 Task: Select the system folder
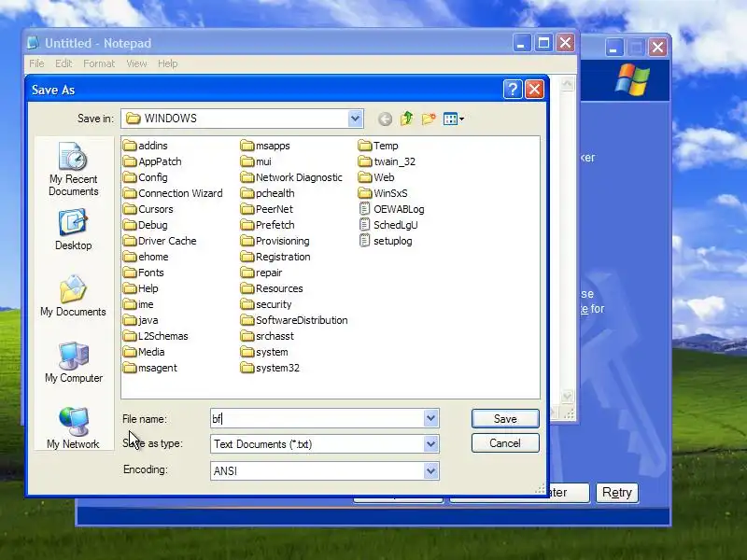(x=264, y=352)
